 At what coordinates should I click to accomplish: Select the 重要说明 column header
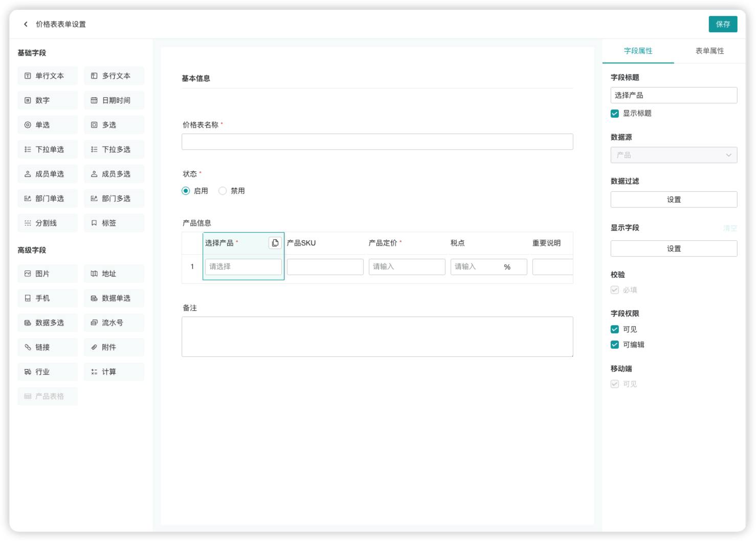point(547,243)
